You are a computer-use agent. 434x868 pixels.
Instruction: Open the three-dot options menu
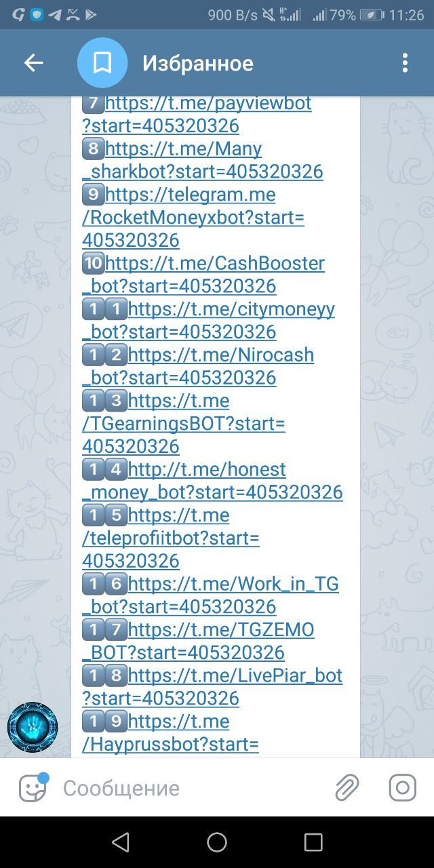tap(405, 63)
